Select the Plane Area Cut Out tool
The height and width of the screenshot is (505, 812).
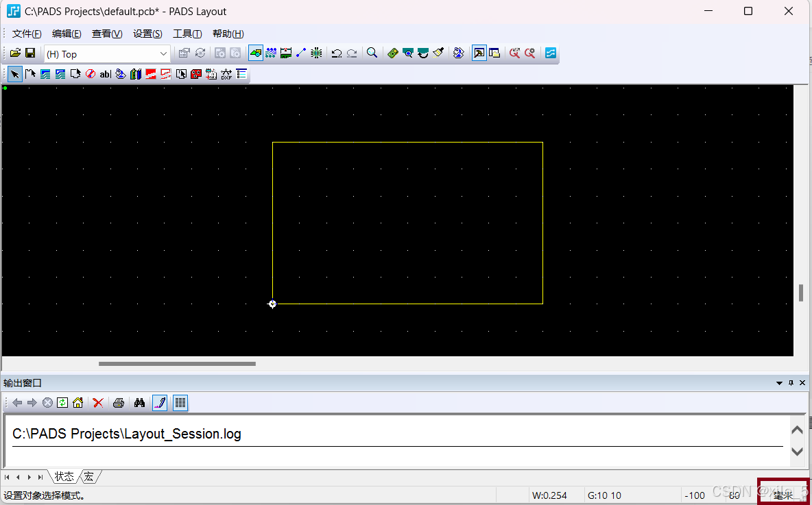click(166, 74)
